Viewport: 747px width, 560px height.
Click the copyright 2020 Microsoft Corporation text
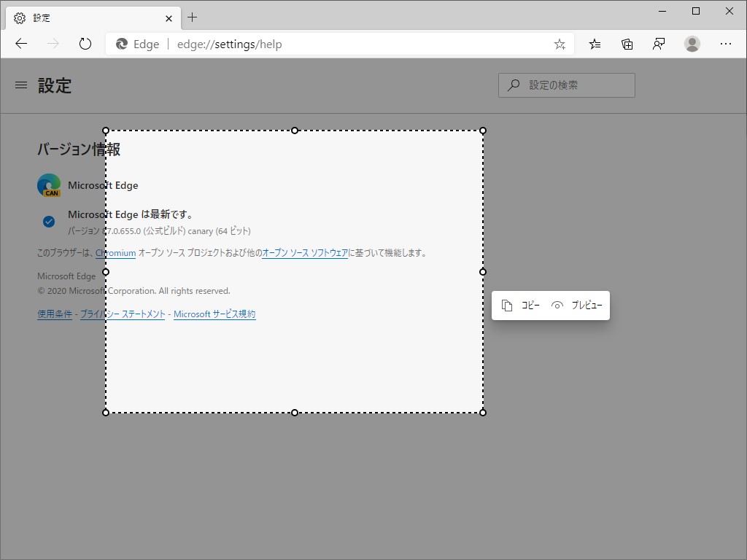[134, 291]
